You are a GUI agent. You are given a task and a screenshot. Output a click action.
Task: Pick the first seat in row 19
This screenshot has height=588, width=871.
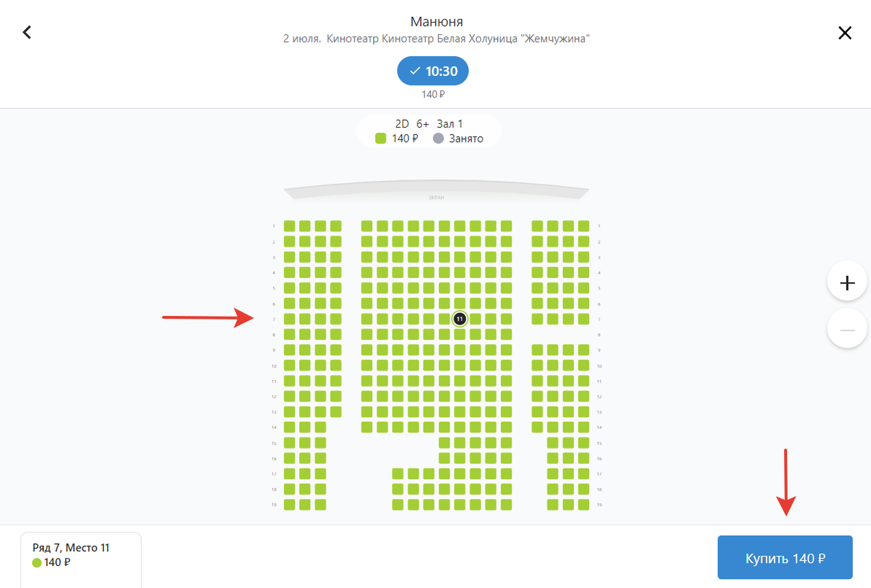pos(290,505)
